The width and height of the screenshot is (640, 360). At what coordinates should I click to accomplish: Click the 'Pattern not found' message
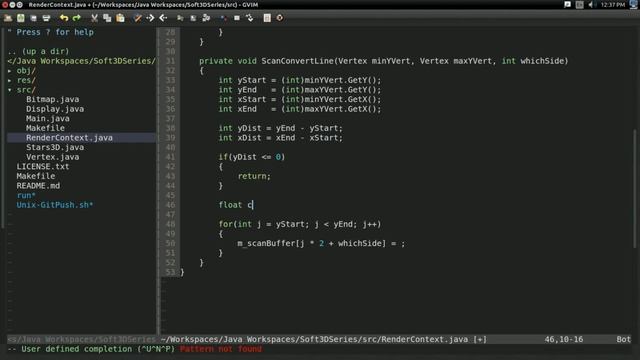pyautogui.click(x=221, y=349)
